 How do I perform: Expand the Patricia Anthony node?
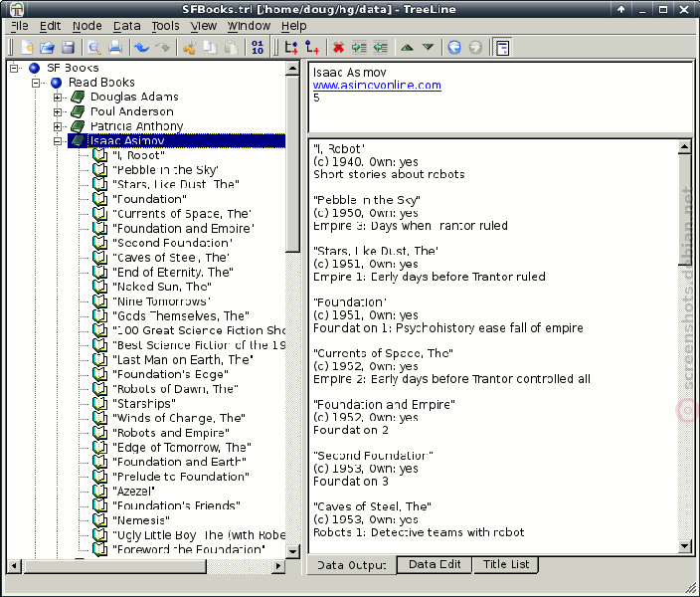[x=58, y=126]
